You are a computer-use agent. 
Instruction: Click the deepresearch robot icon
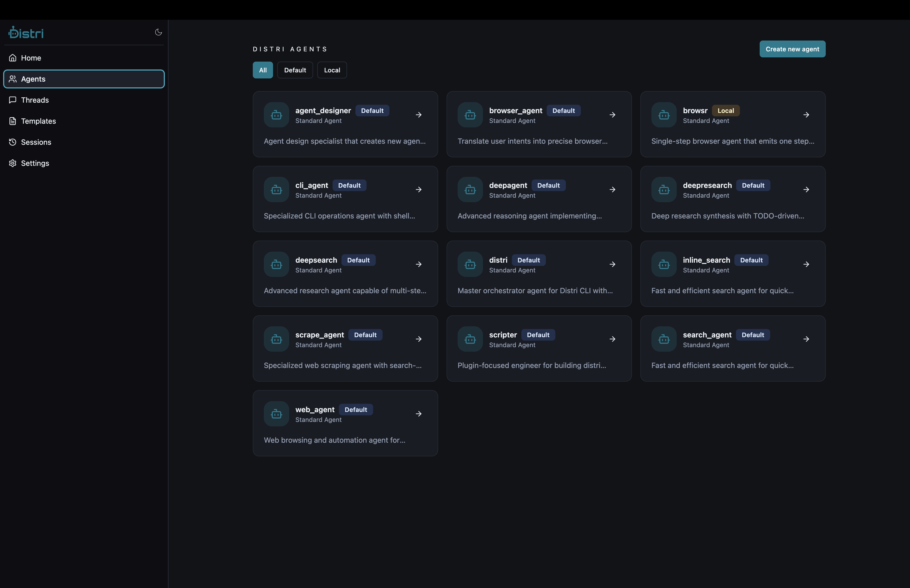(663, 189)
